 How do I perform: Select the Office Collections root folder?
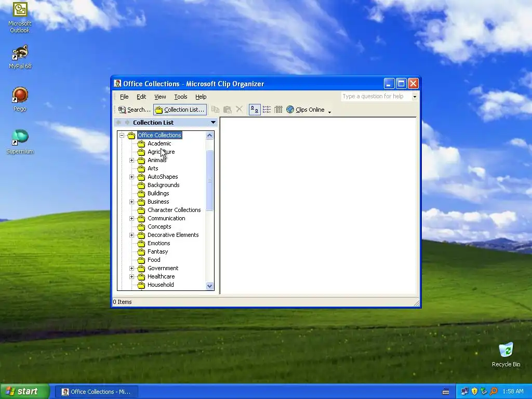(159, 135)
